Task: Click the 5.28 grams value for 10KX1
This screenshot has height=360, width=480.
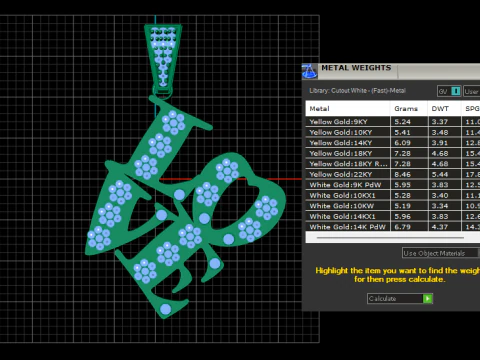Action: pos(402,195)
